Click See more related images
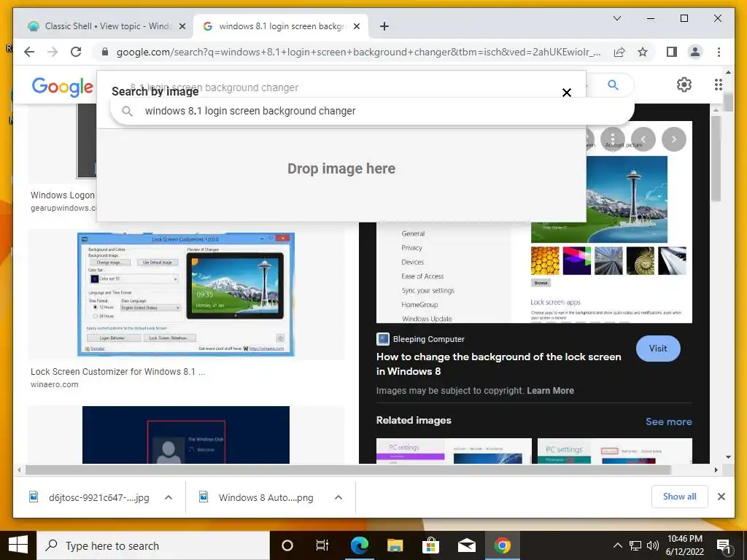Screen dimensions: 747x560 tap(668, 421)
